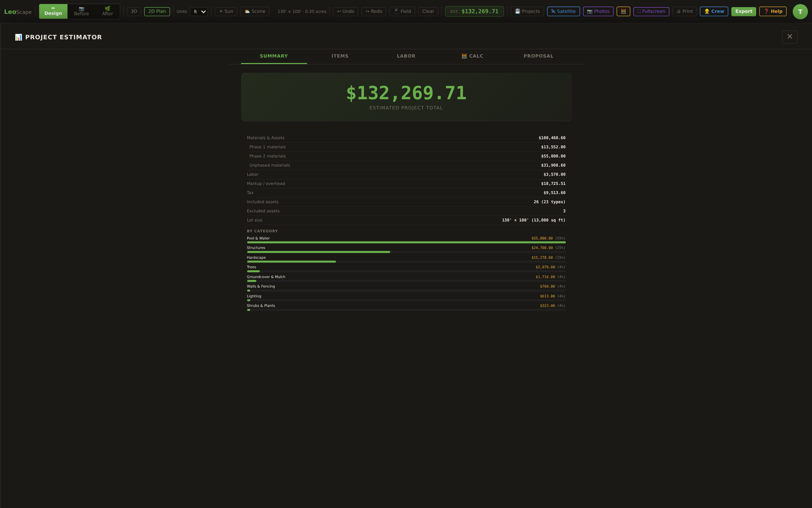Image resolution: width=812 pixels, height=508 pixels.
Task: Switch to Before view
Action: [x=82, y=12]
